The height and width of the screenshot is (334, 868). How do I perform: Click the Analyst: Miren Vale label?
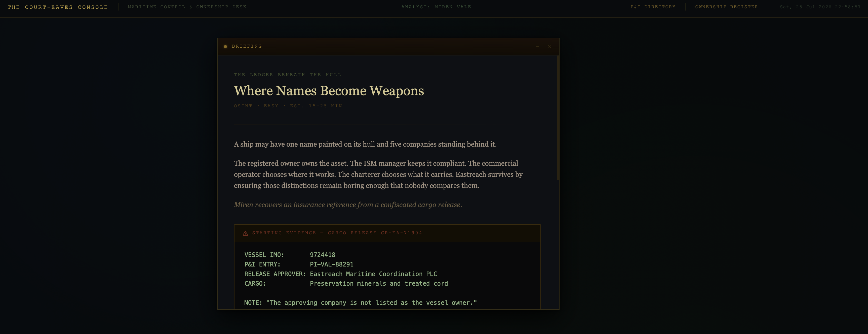pos(436,7)
